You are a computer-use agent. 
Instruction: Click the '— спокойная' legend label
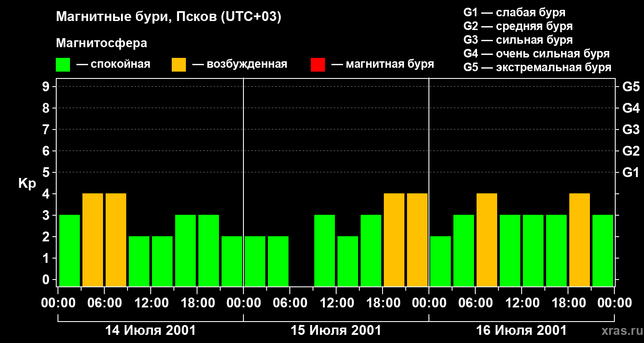pyautogui.click(x=113, y=65)
